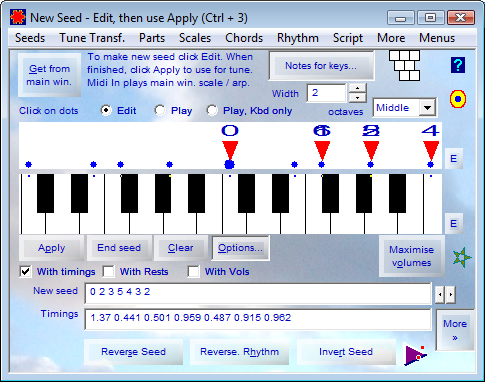Click the red marker labeled 4
Viewport: 485px width, 382px height.
[x=431, y=150]
